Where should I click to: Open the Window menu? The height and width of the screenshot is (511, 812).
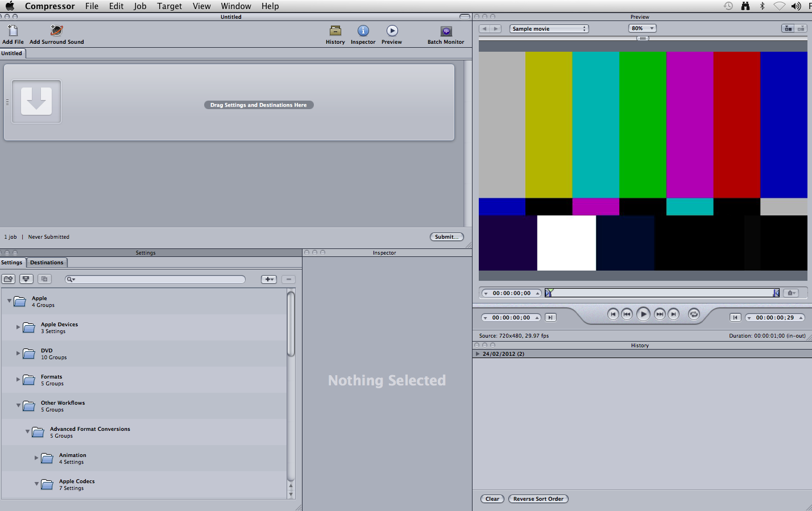pyautogui.click(x=236, y=6)
